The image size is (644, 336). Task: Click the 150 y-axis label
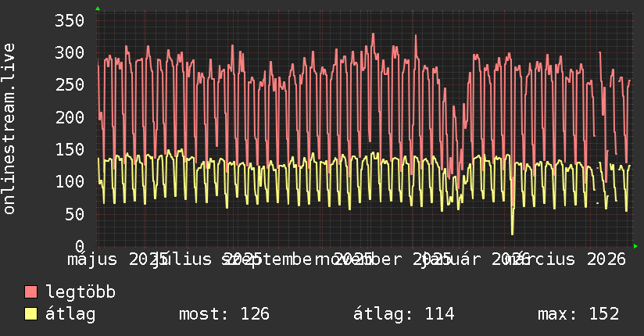70,149
